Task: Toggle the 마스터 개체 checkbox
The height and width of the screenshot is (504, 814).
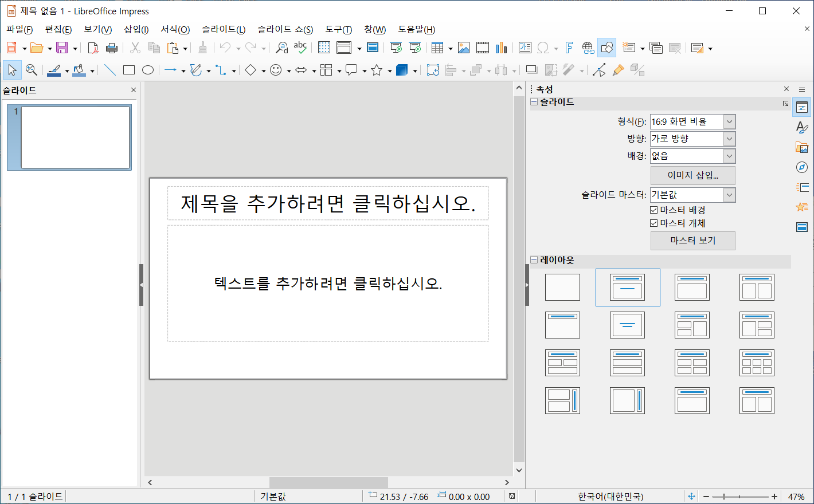Action: (x=654, y=223)
